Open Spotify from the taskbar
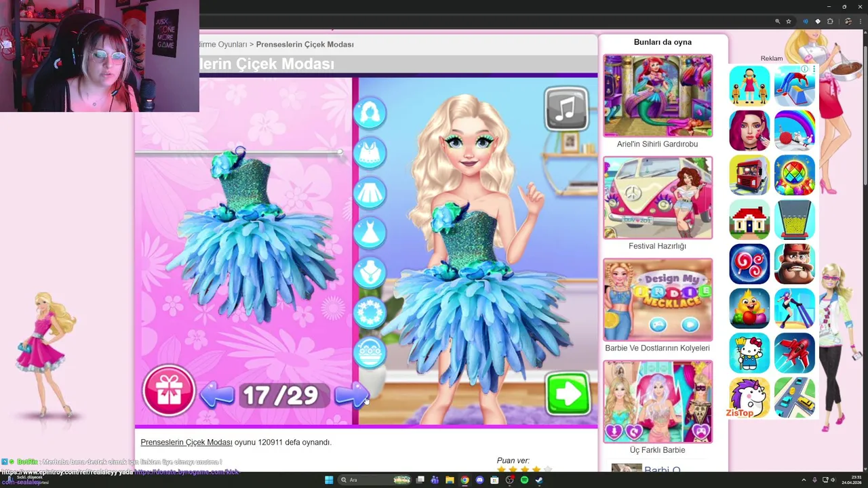 pyautogui.click(x=524, y=480)
